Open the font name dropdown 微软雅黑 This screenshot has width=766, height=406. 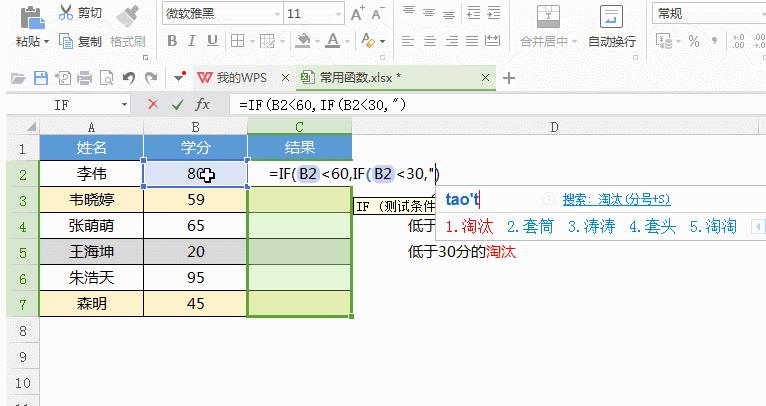(277, 14)
